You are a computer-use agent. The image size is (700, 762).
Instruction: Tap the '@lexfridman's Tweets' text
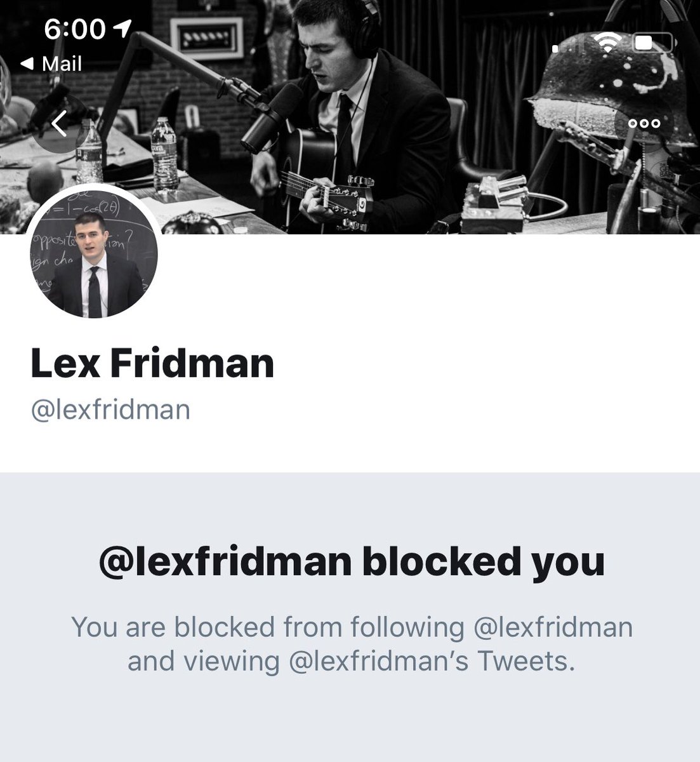pyautogui.click(x=432, y=662)
